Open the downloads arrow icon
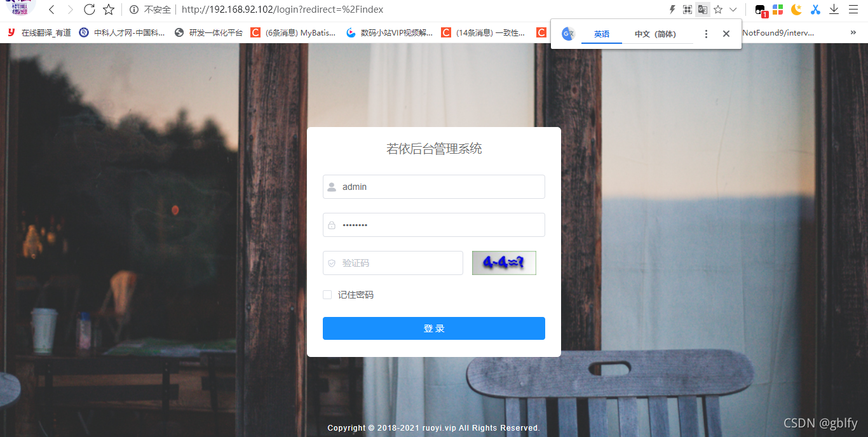Viewport: 868px width, 437px height. (x=834, y=10)
